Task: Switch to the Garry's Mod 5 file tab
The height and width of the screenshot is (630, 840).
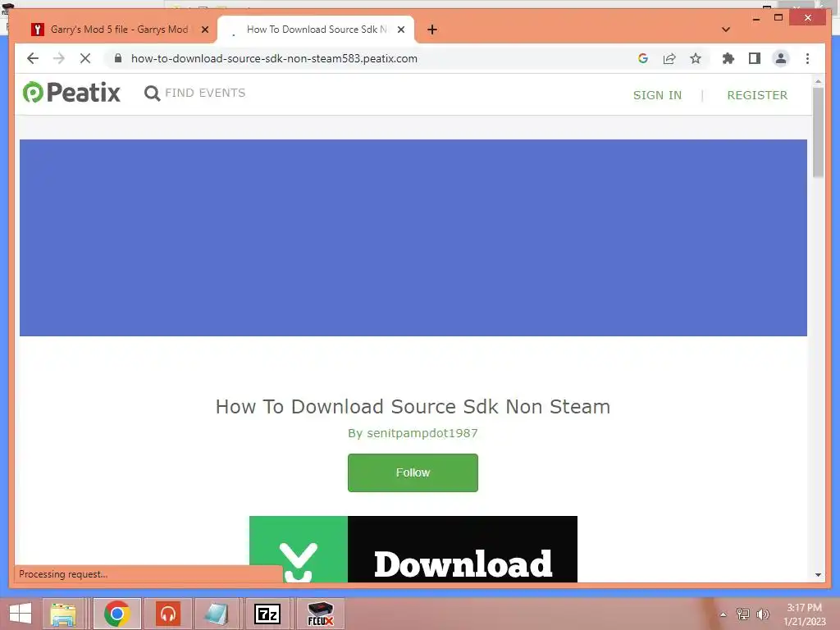Action: (119, 30)
